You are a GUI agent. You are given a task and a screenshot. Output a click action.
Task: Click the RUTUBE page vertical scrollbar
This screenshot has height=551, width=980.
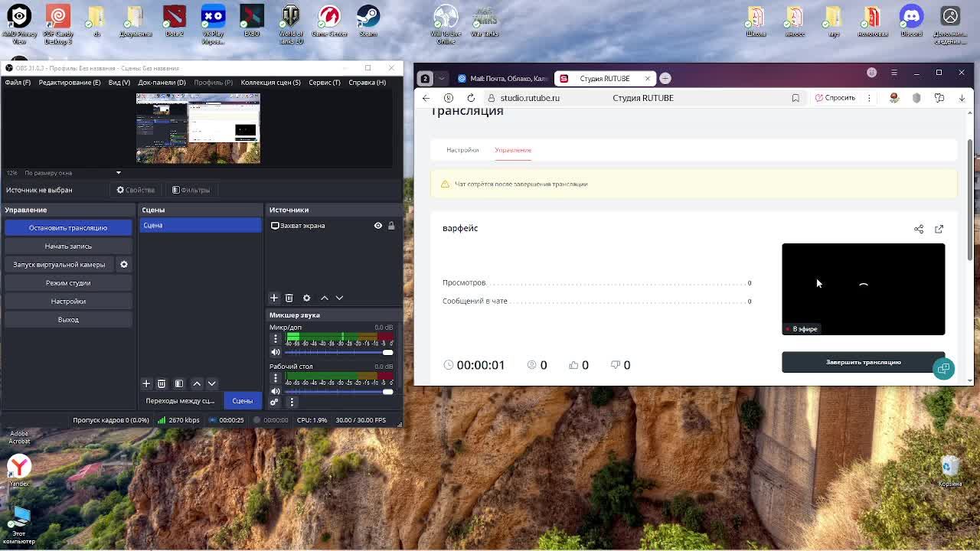point(971,199)
